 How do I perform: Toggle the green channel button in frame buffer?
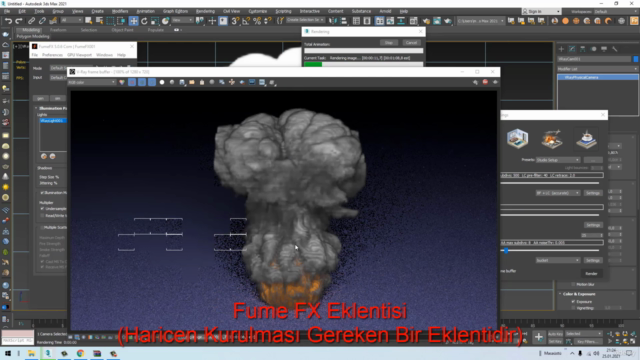coord(142,82)
